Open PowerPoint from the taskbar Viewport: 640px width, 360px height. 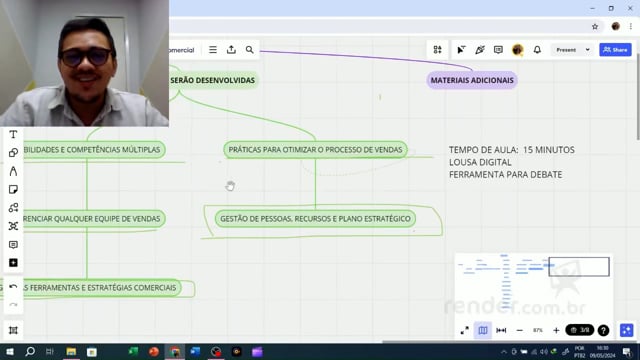153,351
